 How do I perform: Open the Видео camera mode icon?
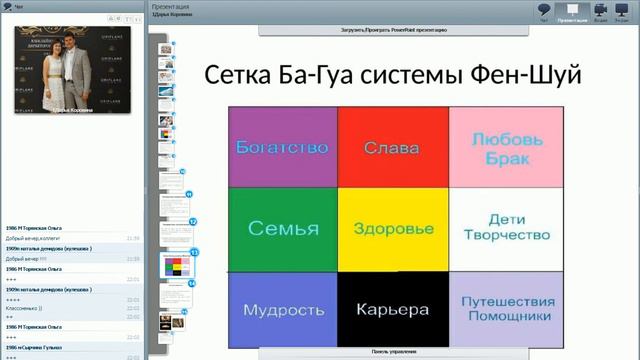click(600, 12)
